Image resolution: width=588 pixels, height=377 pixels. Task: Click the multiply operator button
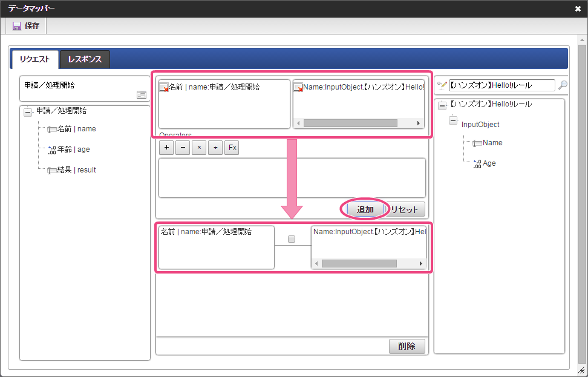[199, 148]
